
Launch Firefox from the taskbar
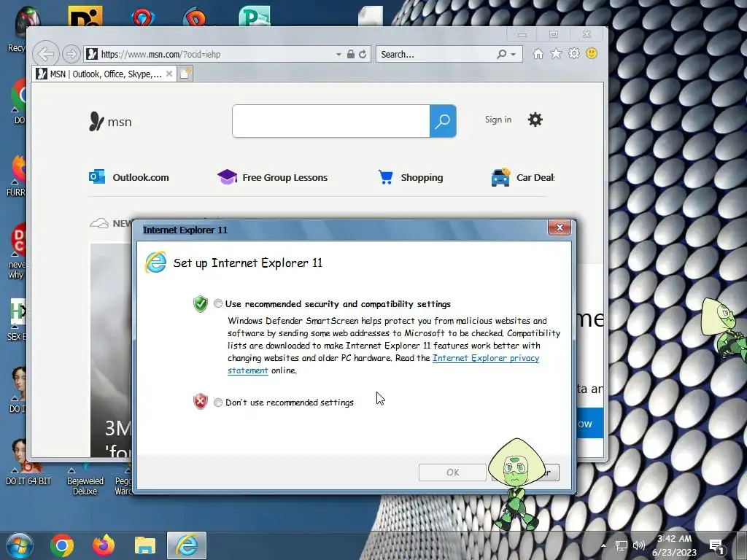(104, 545)
